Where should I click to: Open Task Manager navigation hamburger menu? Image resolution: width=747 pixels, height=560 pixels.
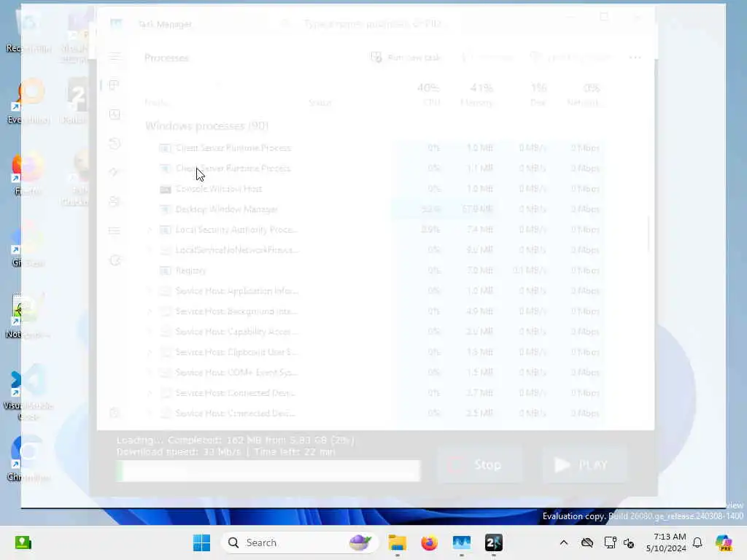[115, 57]
